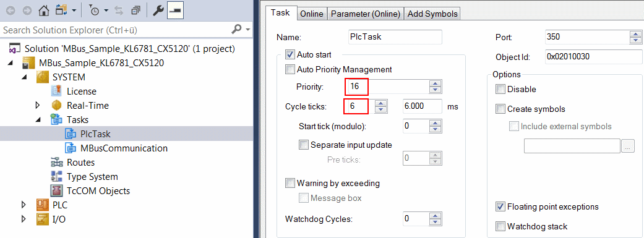Select the TcCOM Objects node
This screenshot has height=238, width=644.
98,191
